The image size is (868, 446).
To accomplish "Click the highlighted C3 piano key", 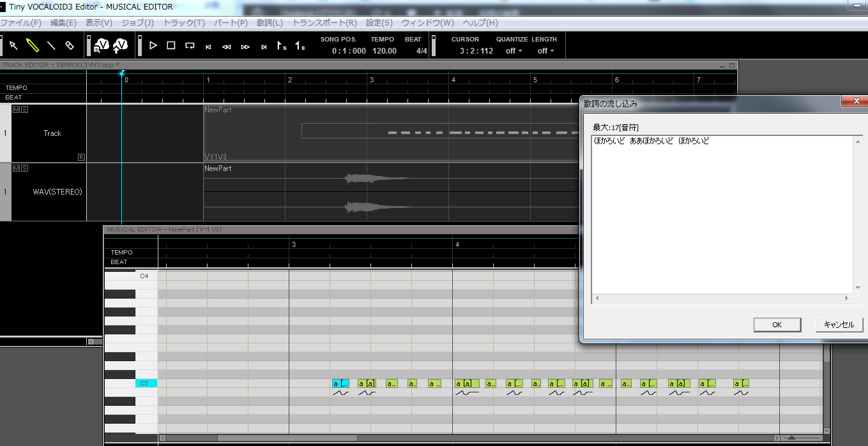I will (x=146, y=383).
